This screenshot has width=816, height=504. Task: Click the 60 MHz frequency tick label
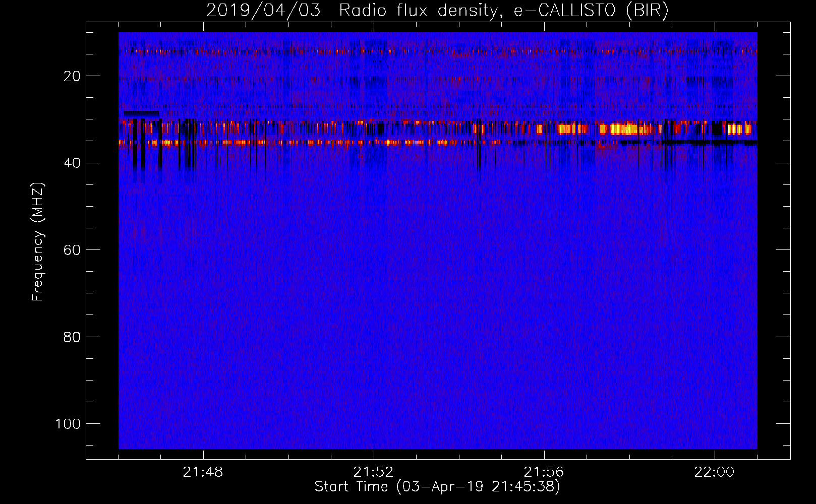72,250
